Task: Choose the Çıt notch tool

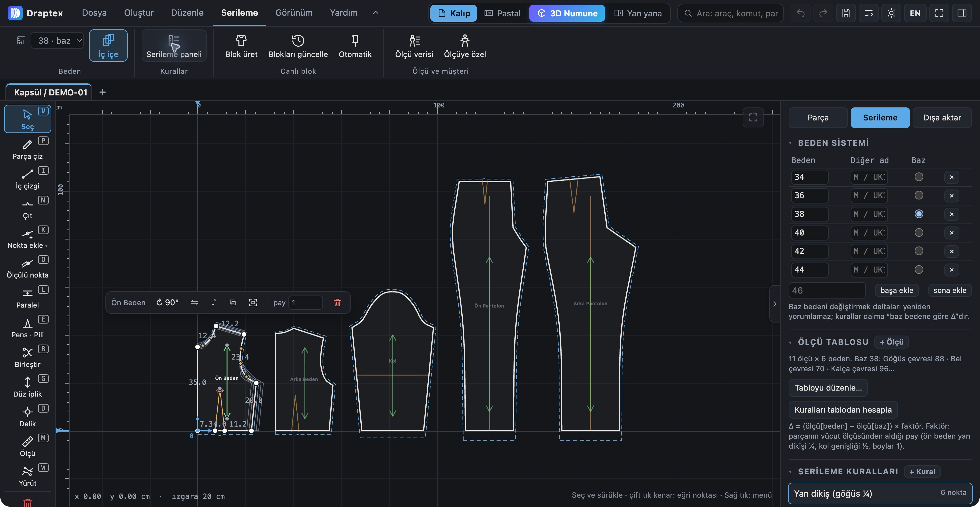Action: pos(27,208)
